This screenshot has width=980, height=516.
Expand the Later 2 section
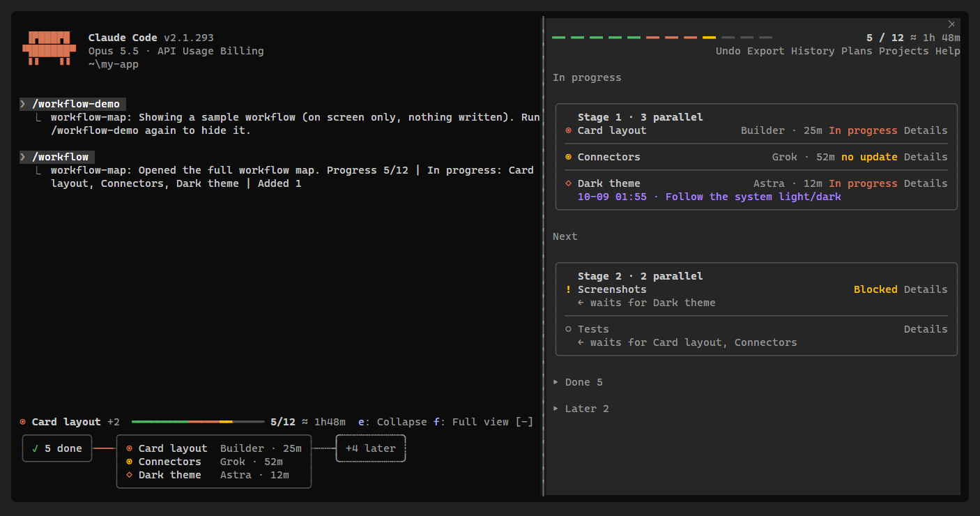[581, 409]
